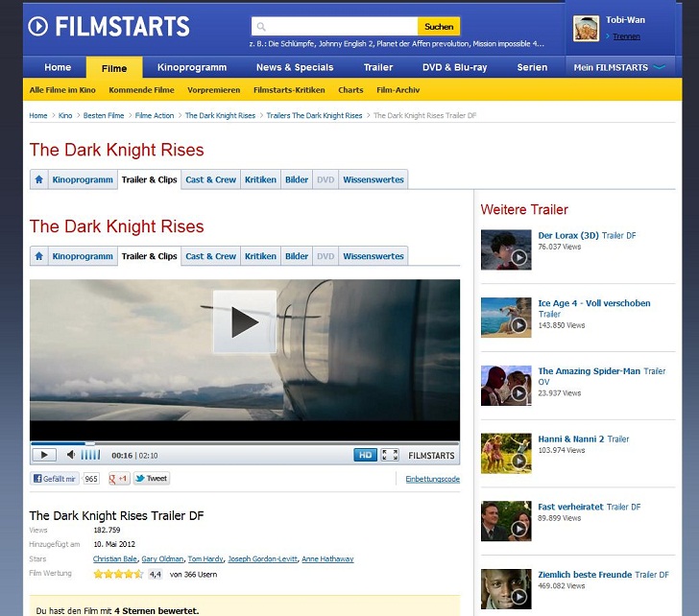
Task: Open Joseph Gordon-Levitt's page
Action: pyautogui.click(x=262, y=558)
